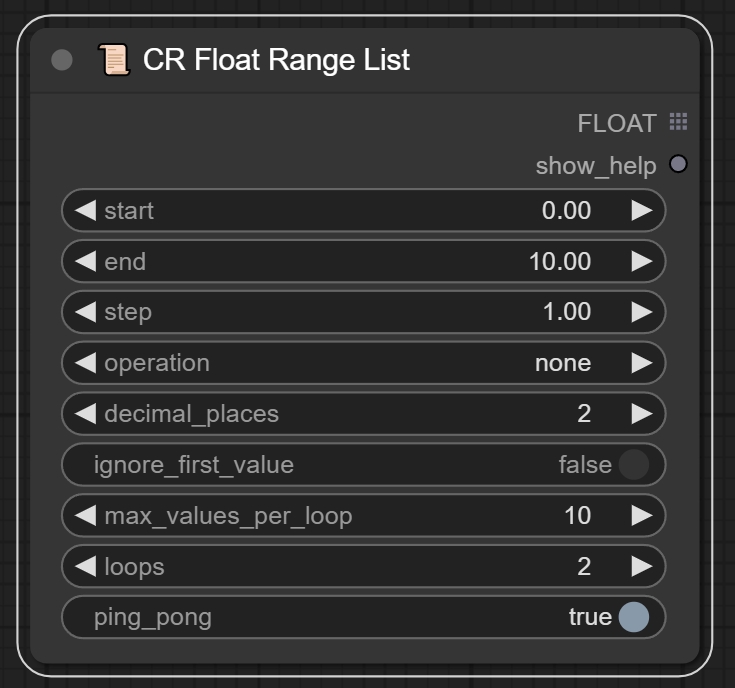Increase the end value with right arrow
The height and width of the screenshot is (688, 735).
click(x=641, y=261)
